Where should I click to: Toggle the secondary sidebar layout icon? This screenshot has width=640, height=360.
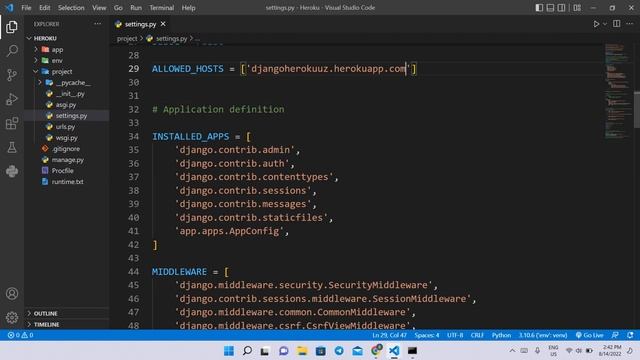[x=562, y=8]
